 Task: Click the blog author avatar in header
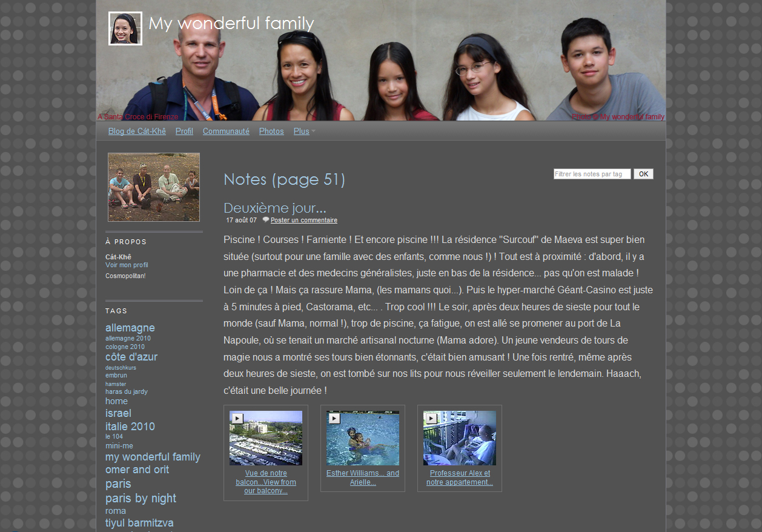tap(125, 28)
